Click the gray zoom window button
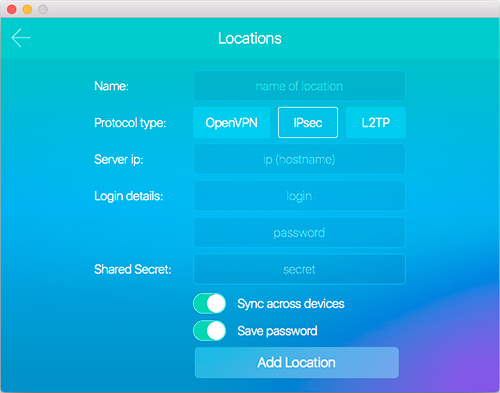Viewport: 500px width, 393px height. (x=43, y=9)
